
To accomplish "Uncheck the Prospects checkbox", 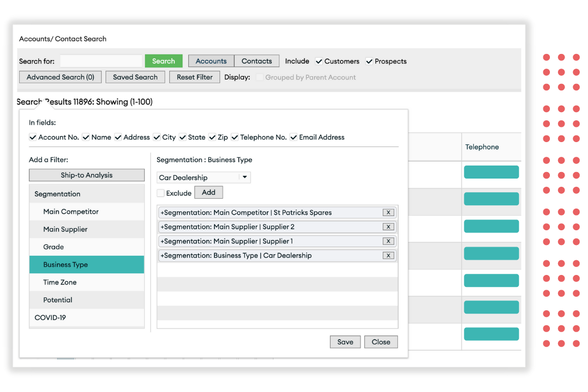I will pos(369,62).
